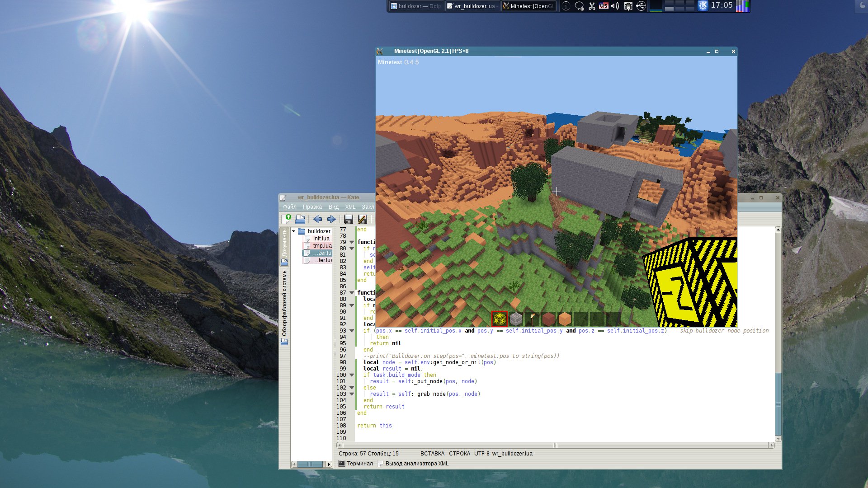Open the Файл menu in Kate
Screen dimensions: 868x488
[x=290, y=207]
